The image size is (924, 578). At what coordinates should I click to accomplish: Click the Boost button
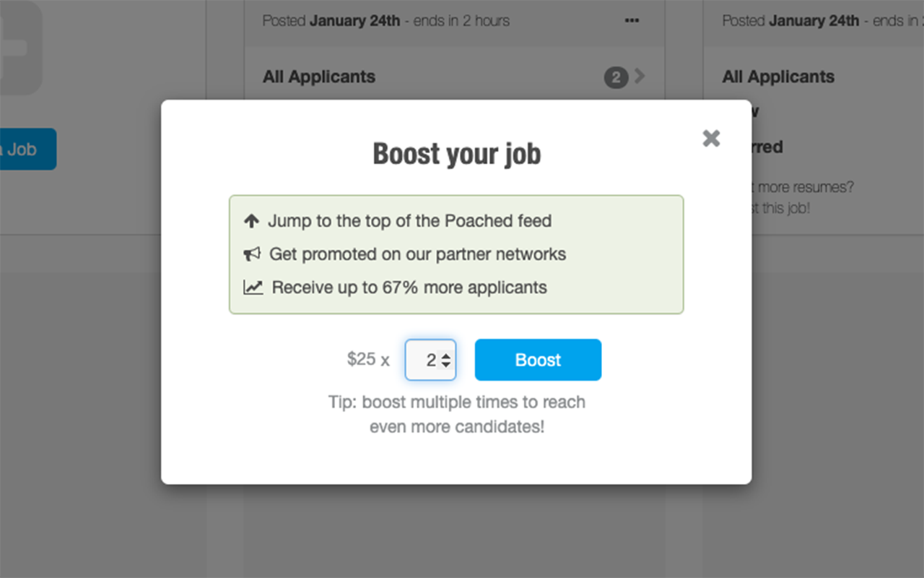pos(538,360)
